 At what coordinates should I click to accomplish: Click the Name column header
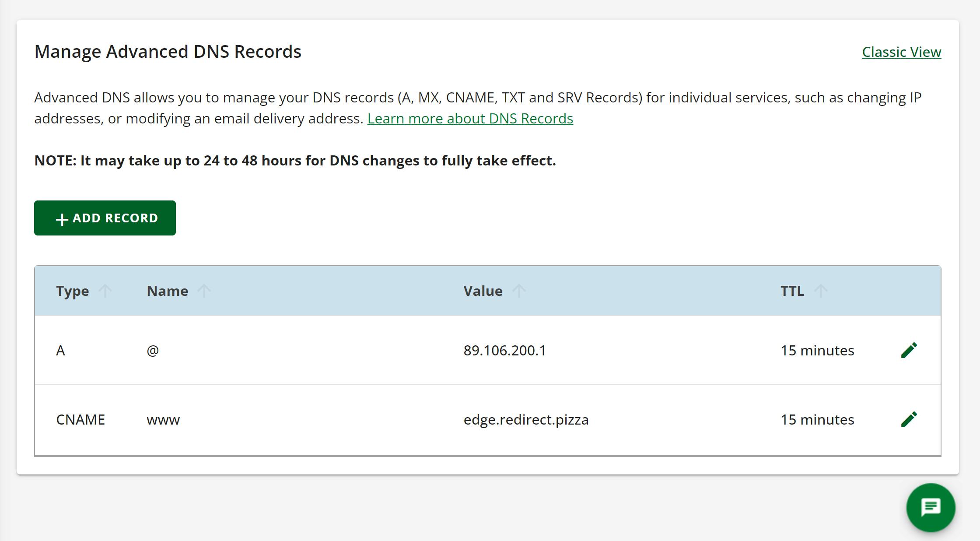coord(168,291)
